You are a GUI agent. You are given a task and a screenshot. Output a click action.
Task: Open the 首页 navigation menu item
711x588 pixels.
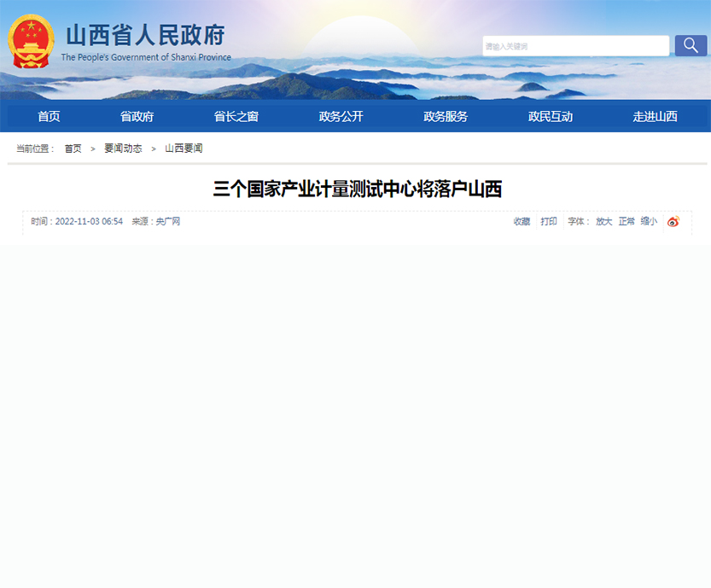pos(49,117)
